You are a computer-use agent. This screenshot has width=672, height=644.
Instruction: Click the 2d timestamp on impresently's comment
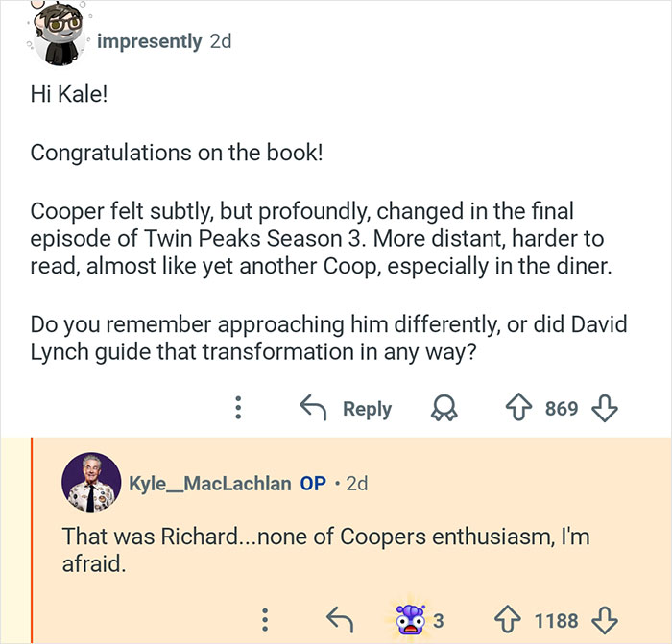[x=220, y=41]
